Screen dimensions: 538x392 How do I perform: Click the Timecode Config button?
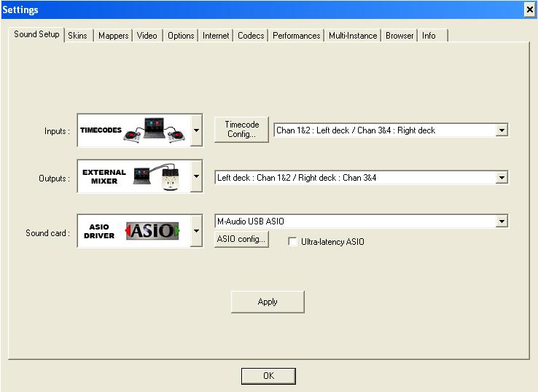click(241, 129)
